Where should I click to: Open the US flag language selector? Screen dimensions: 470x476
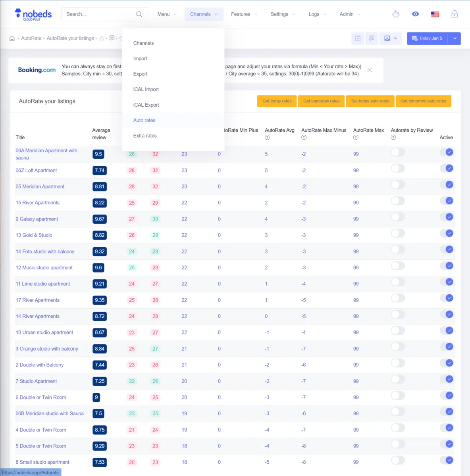pos(435,14)
